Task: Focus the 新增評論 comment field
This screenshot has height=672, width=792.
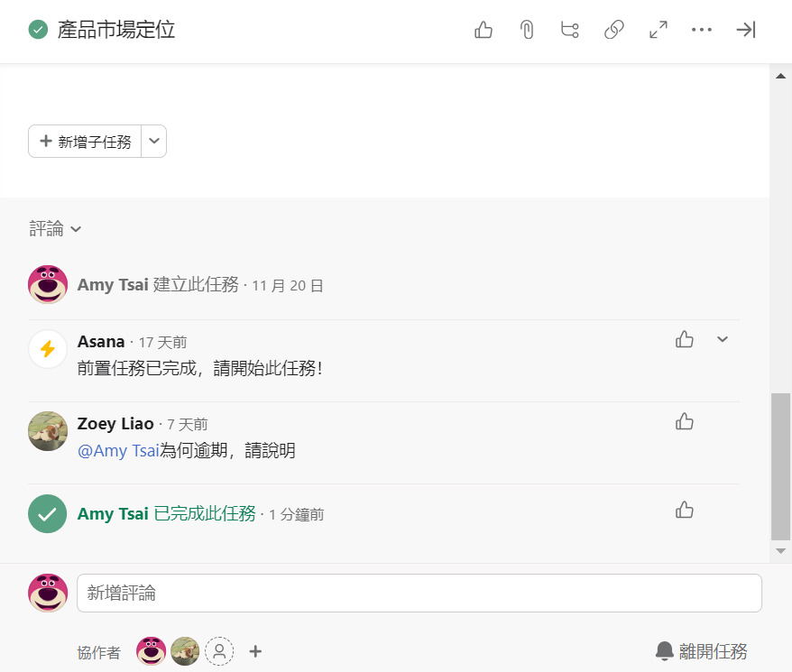Action: point(419,593)
